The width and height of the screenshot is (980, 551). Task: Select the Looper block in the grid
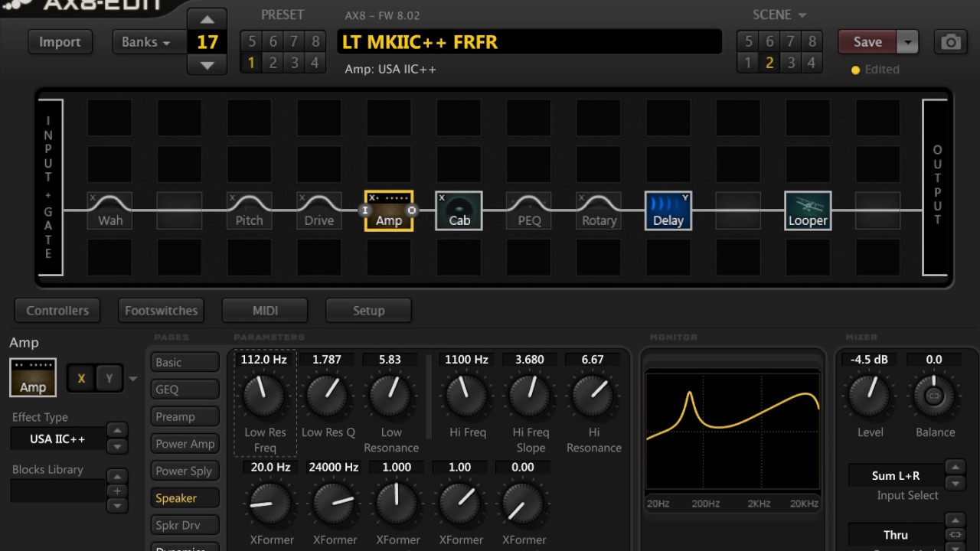point(808,211)
